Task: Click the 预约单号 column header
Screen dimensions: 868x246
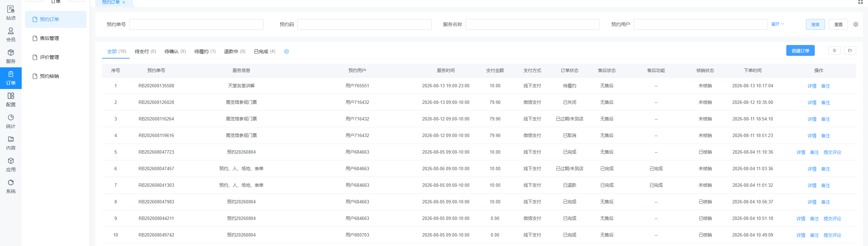Action: (156, 70)
